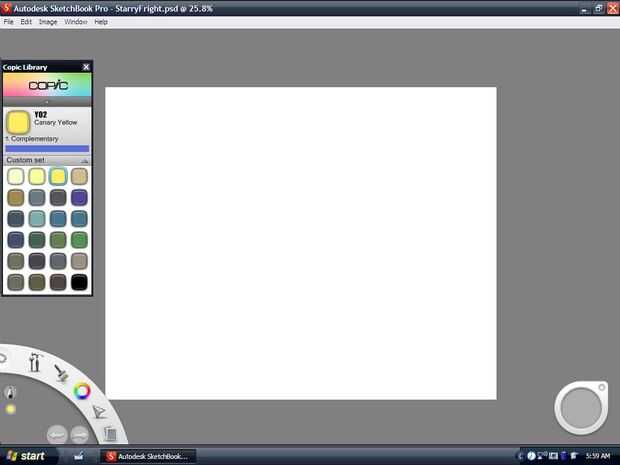
Task: Click the 5:59 AM taskbar clock
Action: pyautogui.click(x=598, y=456)
